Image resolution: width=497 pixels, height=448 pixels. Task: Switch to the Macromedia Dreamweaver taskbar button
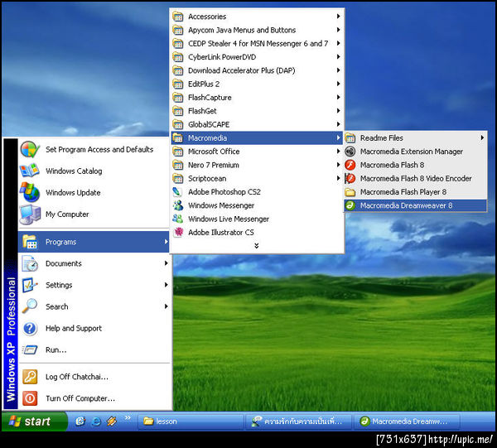coord(408,422)
